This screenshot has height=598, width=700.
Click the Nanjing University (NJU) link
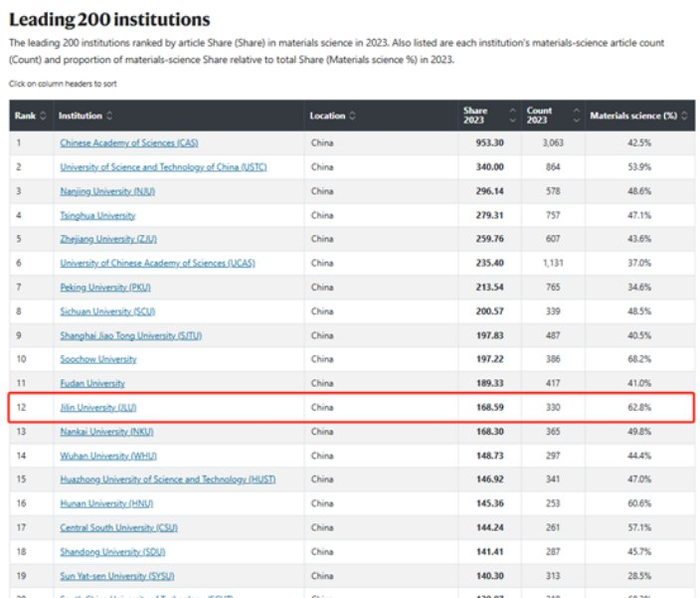[109, 191]
